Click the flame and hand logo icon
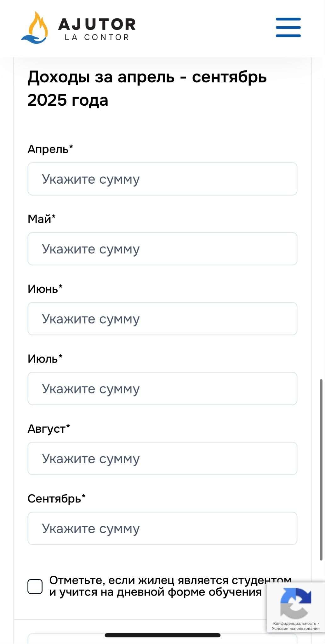 coord(35,28)
